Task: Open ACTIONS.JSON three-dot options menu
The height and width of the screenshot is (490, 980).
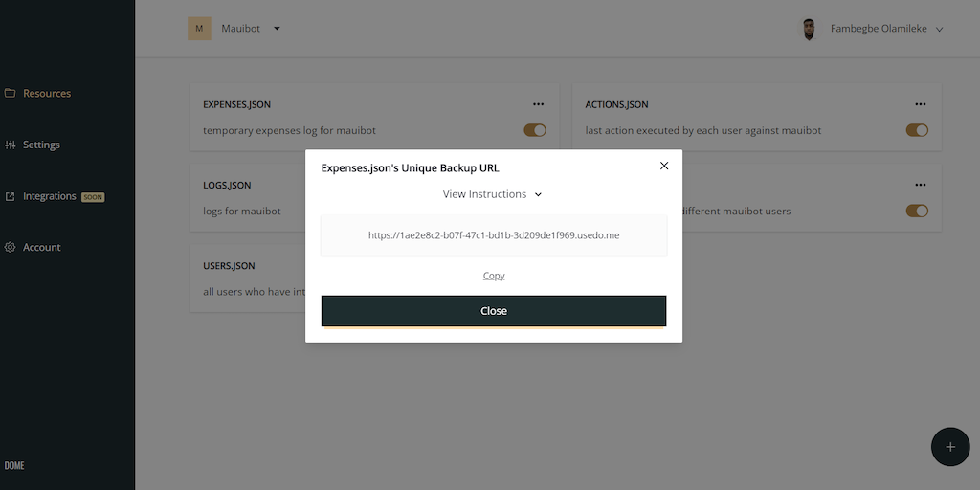Action: click(921, 104)
